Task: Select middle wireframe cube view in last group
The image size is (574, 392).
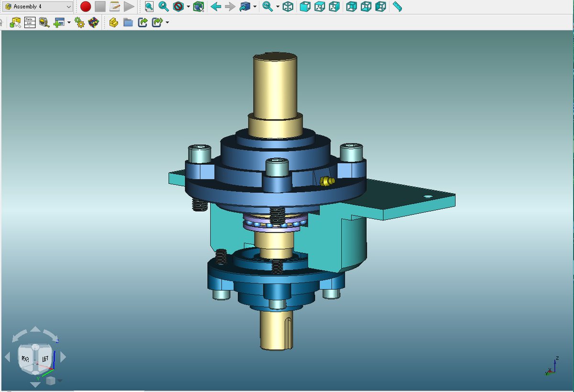Action: pyautogui.click(x=366, y=7)
